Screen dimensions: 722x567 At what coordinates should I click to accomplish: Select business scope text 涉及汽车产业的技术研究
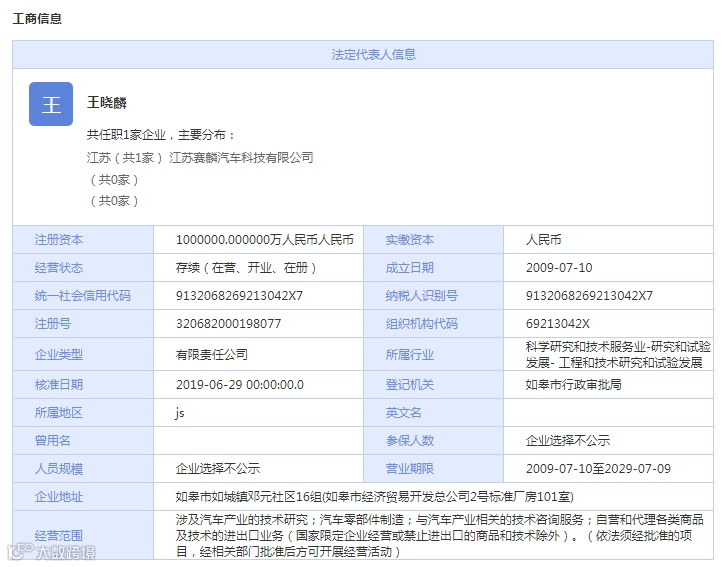(x=242, y=520)
